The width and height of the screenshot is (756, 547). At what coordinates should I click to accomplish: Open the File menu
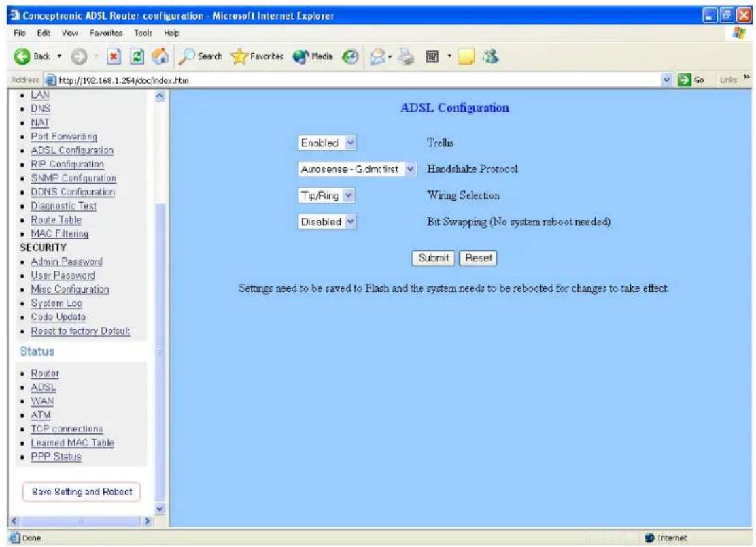pyautogui.click(x=20, y=33)
